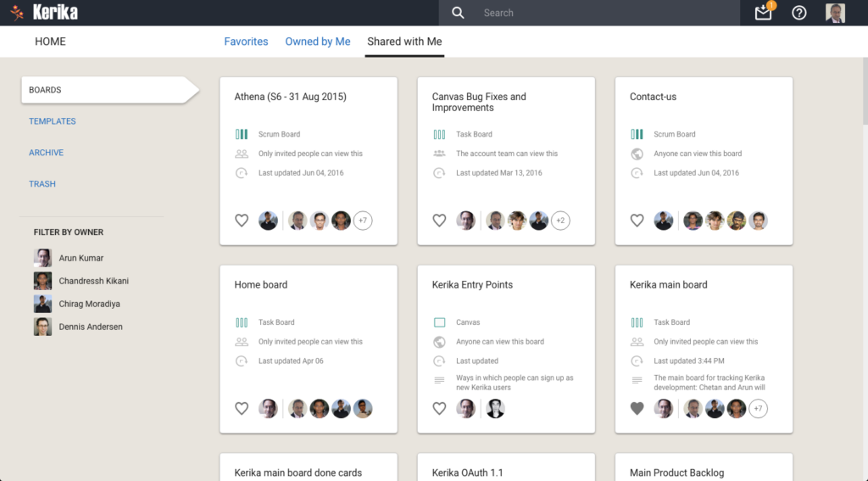868x481 pixels.
Task: Click the owner avatar on Athena card
Action: pos(268,221)
